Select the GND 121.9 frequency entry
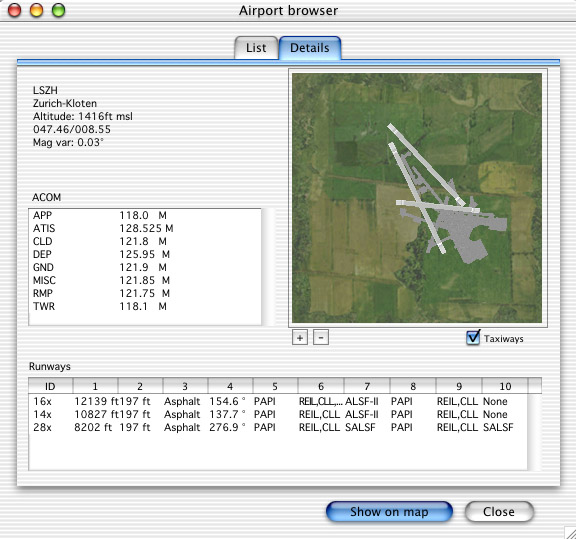Screen dimensions: 576x539 (x=145, y=267)
